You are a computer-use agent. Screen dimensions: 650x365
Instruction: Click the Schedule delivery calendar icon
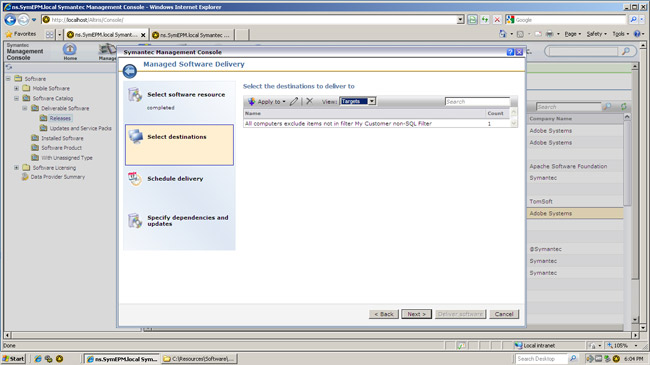point(135,179)
